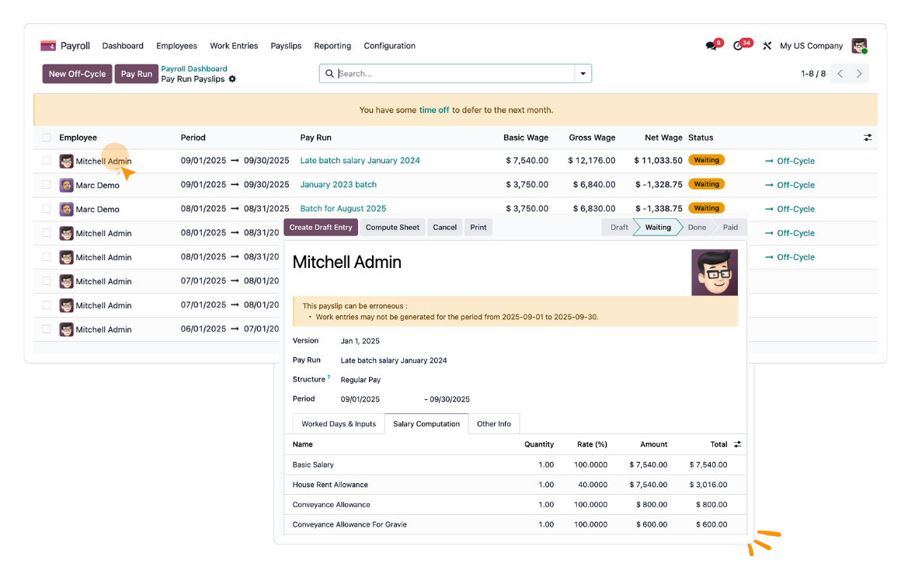This screenshot has width=915, height=588.
Task: Open the Activities clock icon showing 34
Action: pyautogui.click(x=739, y=45)
